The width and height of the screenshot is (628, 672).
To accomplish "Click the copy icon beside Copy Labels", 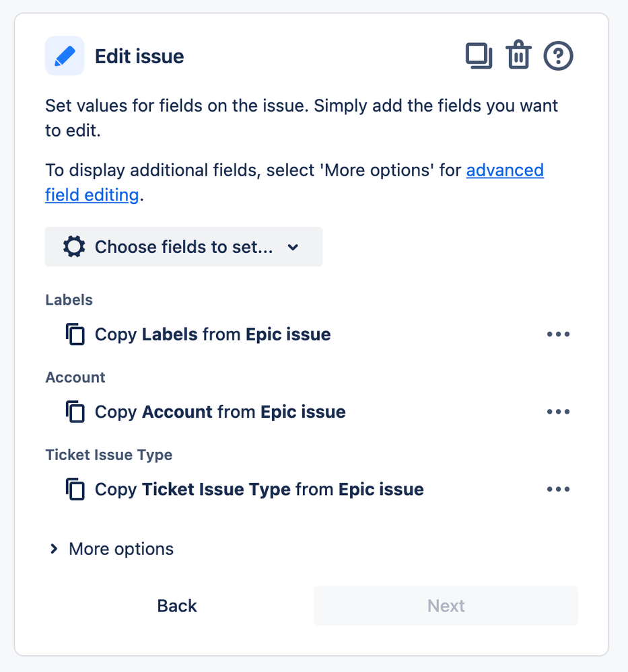I will point(75,334).
